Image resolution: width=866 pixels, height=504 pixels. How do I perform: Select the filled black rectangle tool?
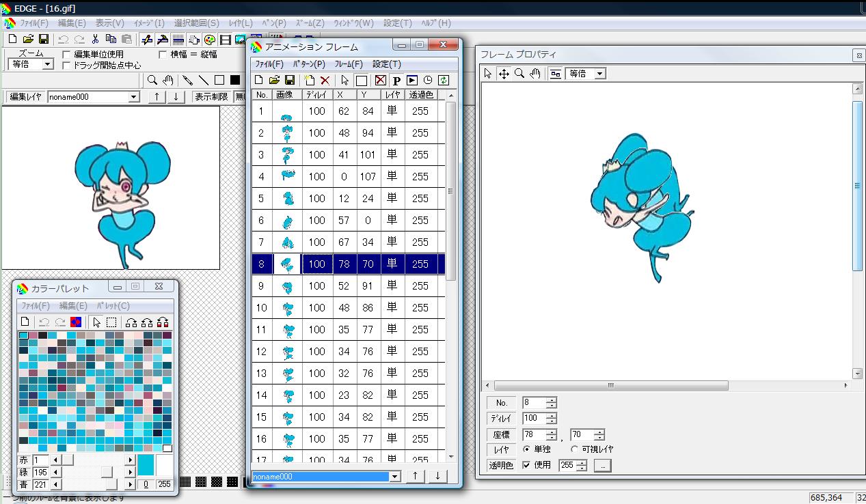235,80
